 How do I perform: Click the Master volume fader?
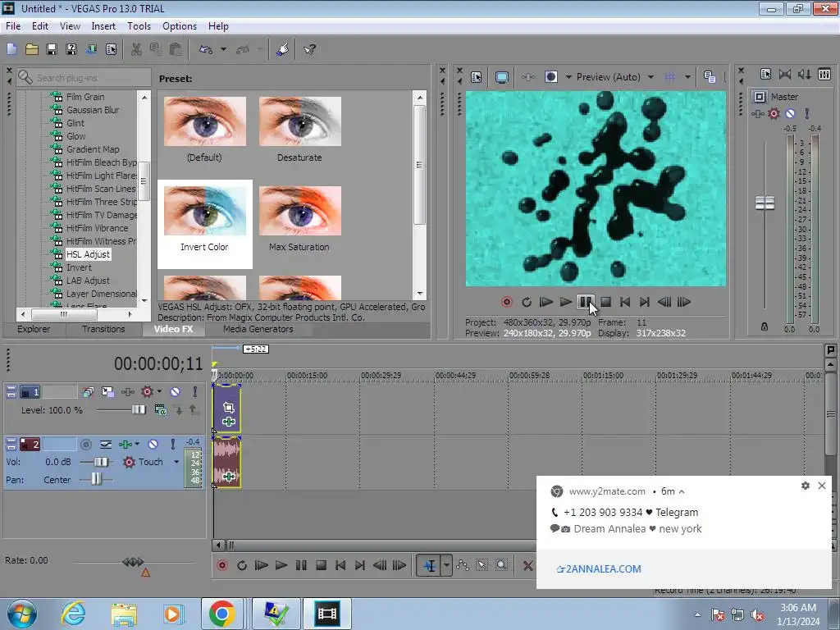pos(765,203)
